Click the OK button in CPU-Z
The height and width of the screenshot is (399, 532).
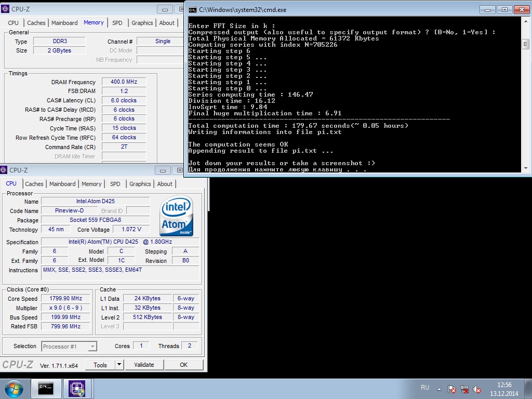(183, 365)
